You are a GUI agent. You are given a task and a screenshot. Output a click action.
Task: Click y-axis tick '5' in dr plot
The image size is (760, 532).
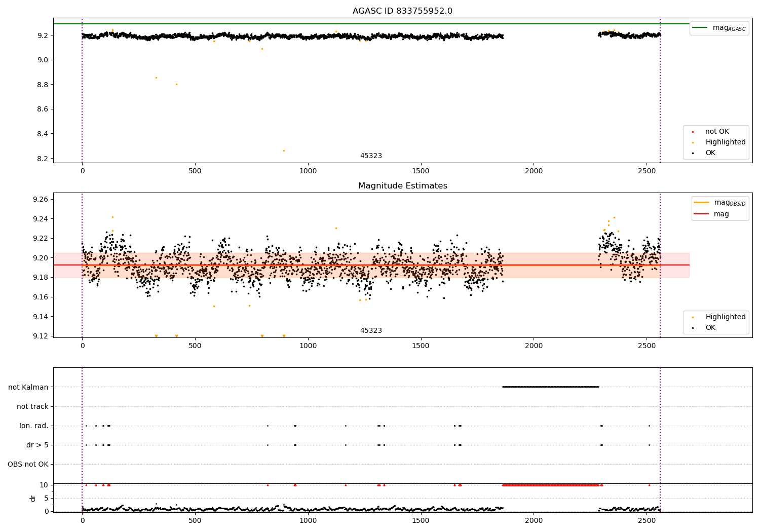pos(46,498)
